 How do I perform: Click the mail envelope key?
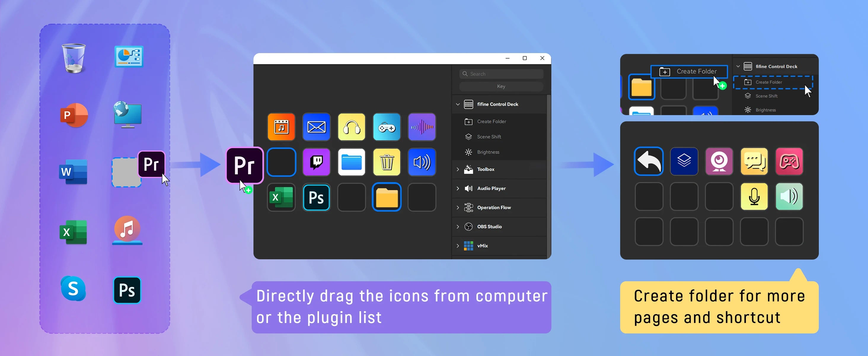pos(316,127)
